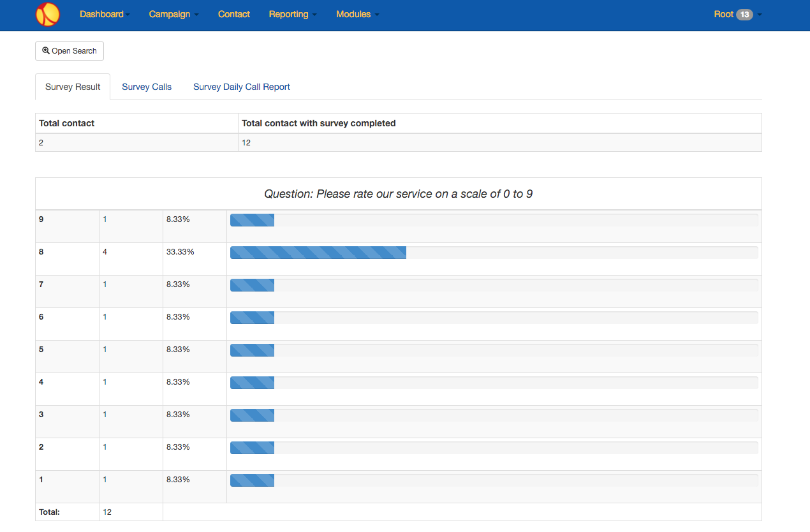Click the progress bar for rating 9

[x=494, y=220]
